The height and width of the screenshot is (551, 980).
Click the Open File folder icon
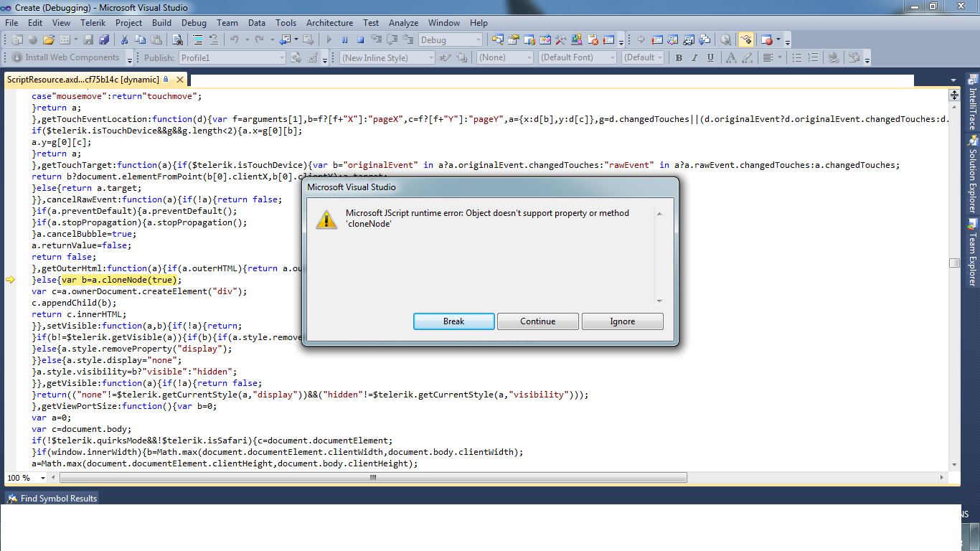(49, 40)
